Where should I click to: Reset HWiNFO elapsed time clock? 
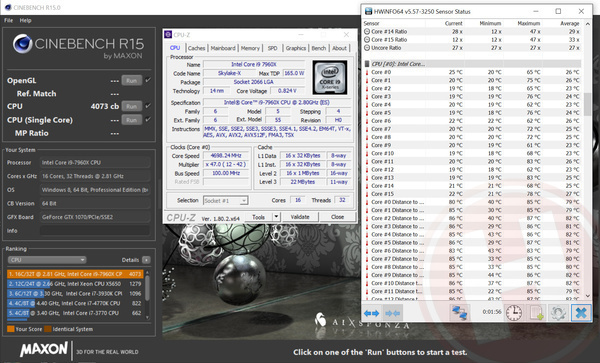pos(514,313)
